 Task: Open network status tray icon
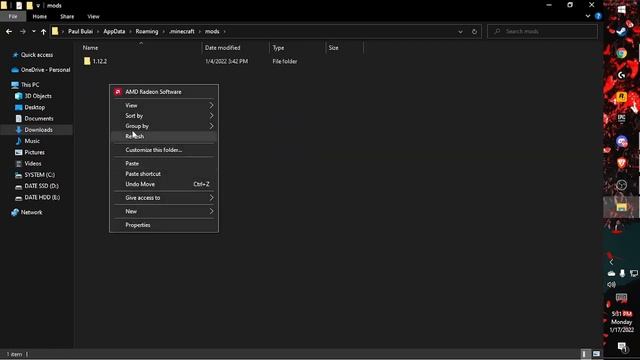click(x=633, y=273)
